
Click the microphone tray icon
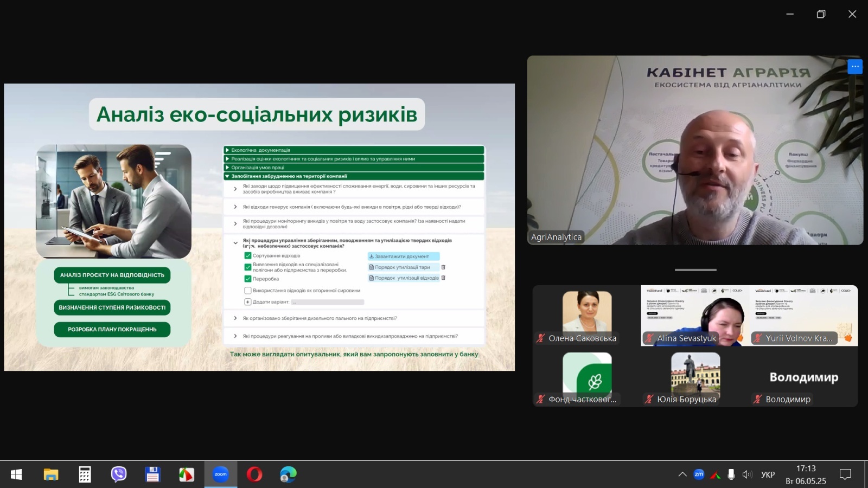point(731,474)
